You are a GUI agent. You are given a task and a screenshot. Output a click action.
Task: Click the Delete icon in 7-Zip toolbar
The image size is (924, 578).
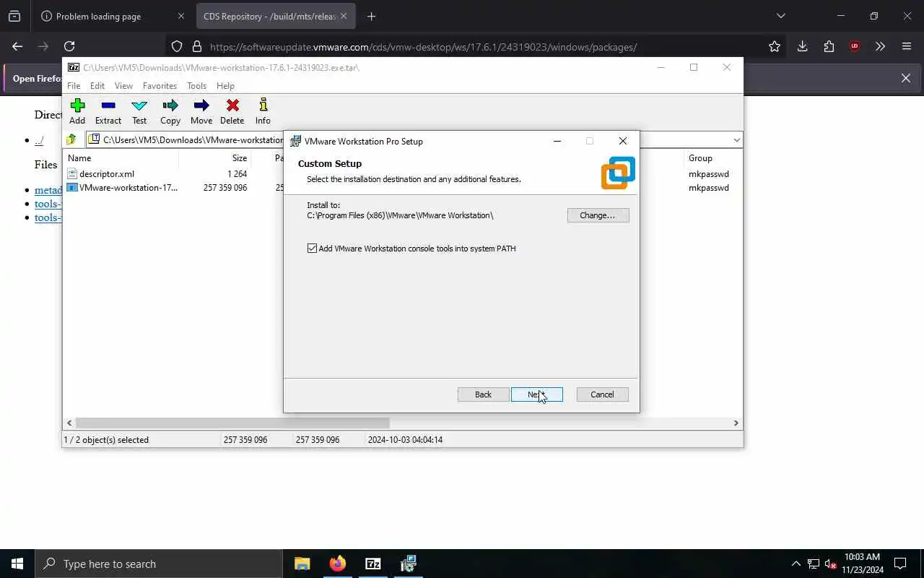click(x=232, y=106)
